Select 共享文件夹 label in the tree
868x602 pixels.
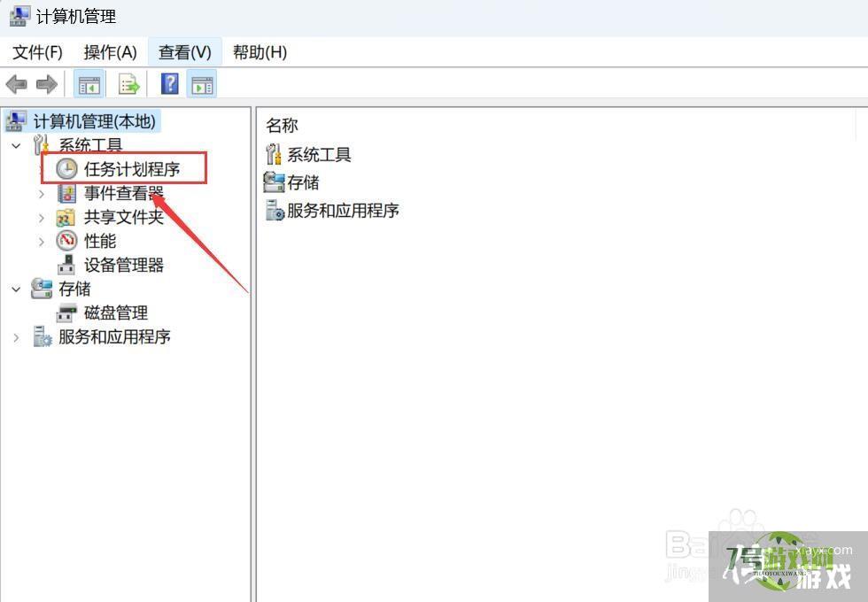coord(124,218)
